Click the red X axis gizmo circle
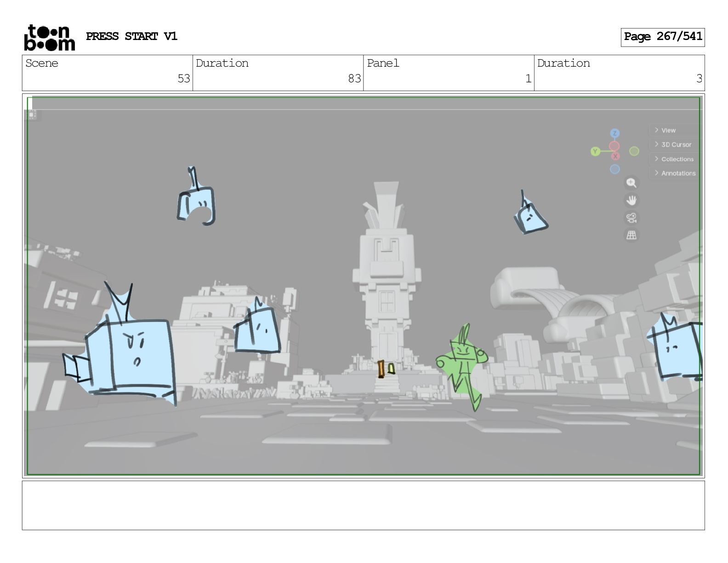The image size is (728, 563). click(x=615, y=156)
